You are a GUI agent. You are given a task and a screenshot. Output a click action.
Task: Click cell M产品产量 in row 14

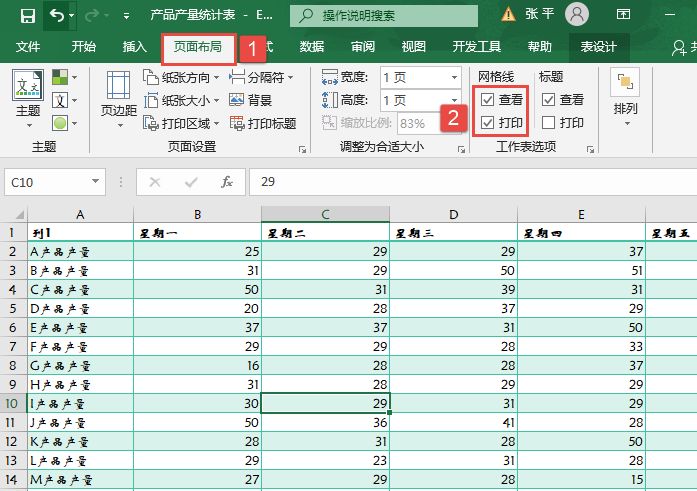80,479
